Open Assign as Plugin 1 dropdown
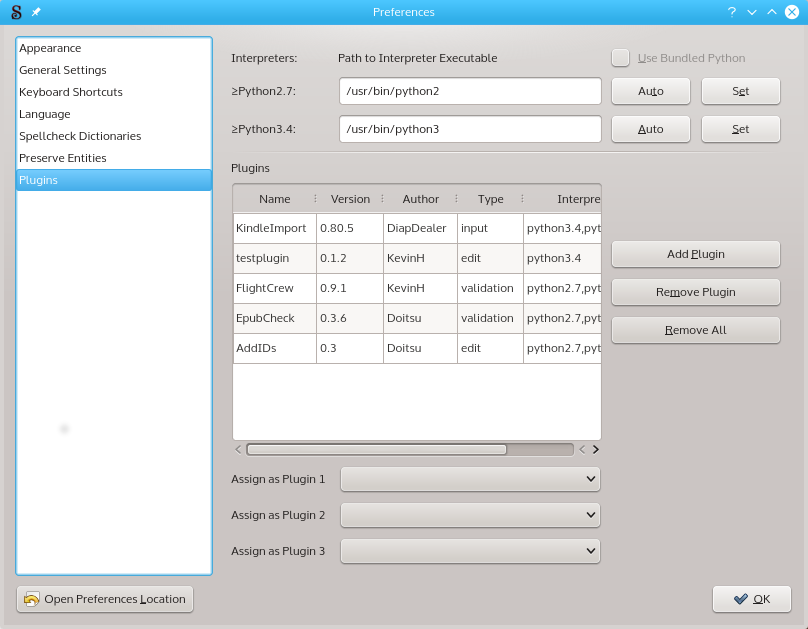The height and width of the screenshot is (629, 808). pyautogui.click(x=470, y=480)
